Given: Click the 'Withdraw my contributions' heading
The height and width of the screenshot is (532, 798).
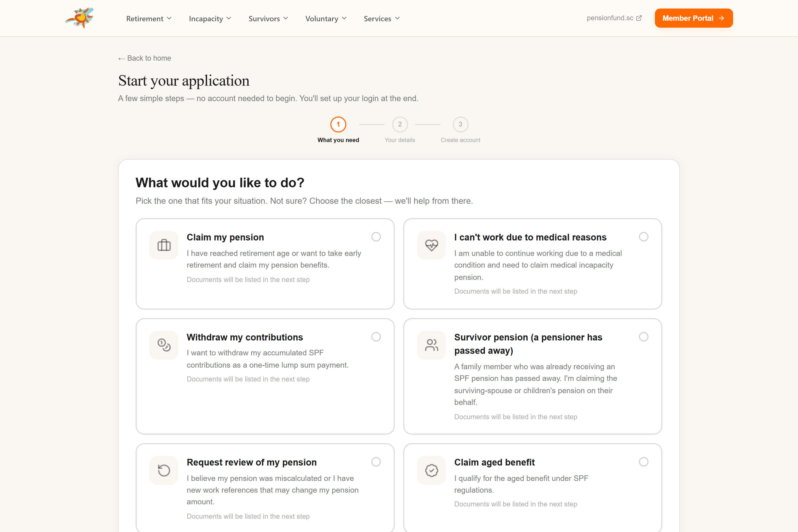Looking at the screenshot, I should tap(245, 337).
